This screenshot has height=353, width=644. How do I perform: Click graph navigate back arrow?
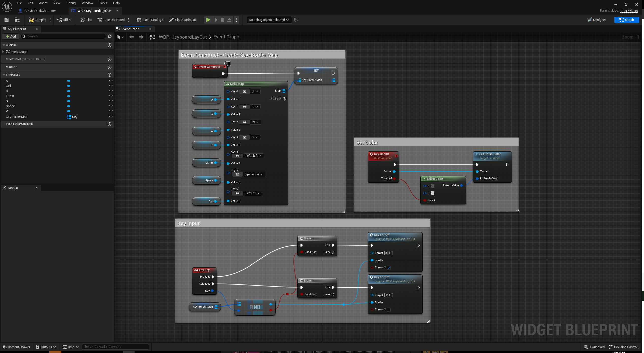point(131,37)
